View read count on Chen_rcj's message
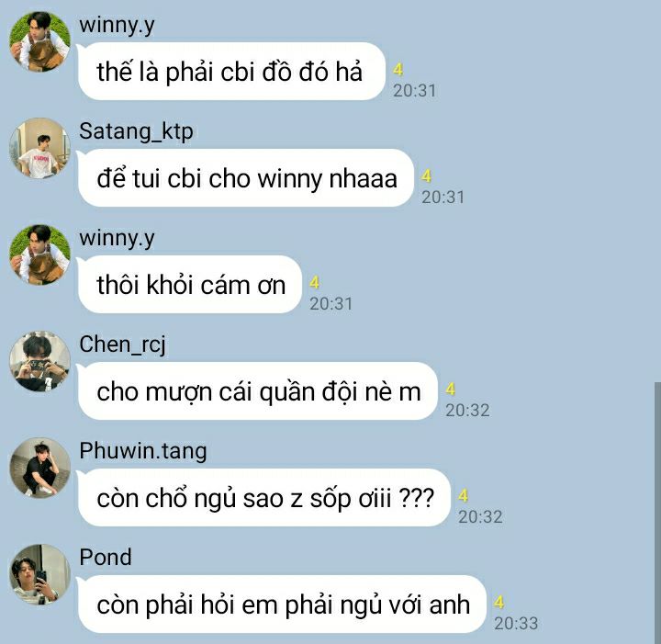This screenshot has width=661, height=644. (x=450, y=389)
